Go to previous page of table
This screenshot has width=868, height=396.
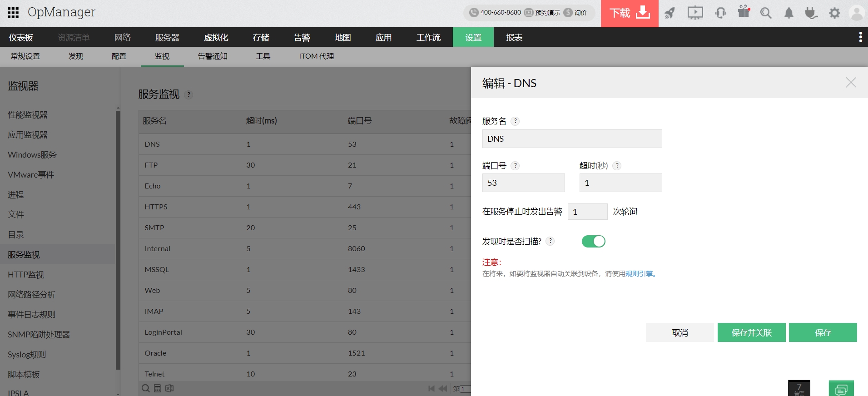click(x=443, y=389)
